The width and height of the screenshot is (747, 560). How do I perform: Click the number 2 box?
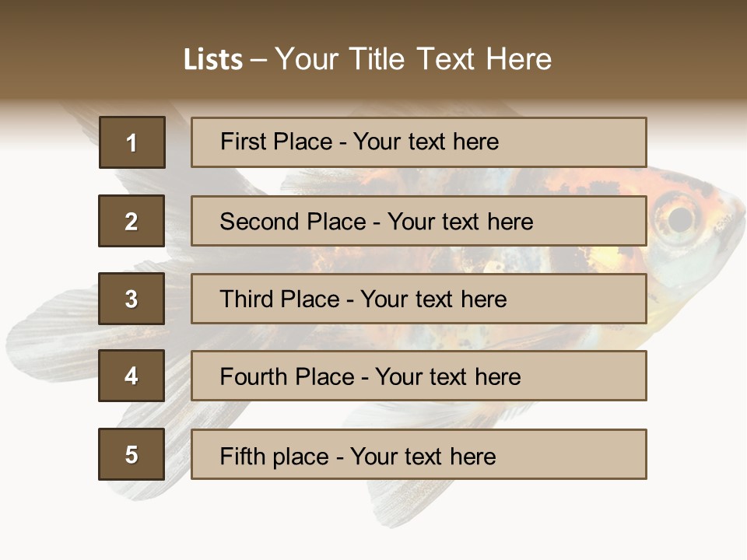point(132,221)
